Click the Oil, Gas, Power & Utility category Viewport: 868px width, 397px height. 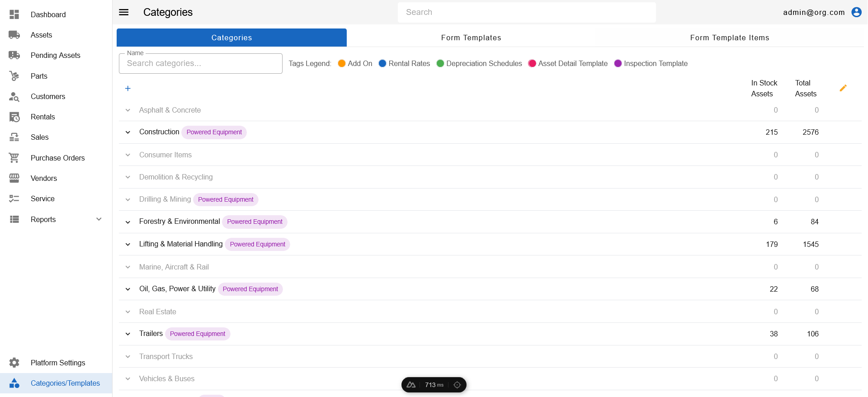point(177,289)
